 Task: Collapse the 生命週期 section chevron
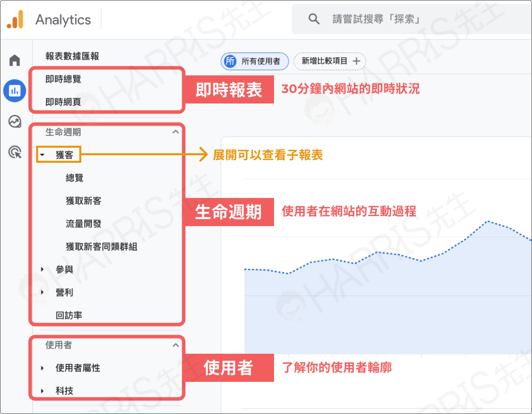[x=176, y=132]
